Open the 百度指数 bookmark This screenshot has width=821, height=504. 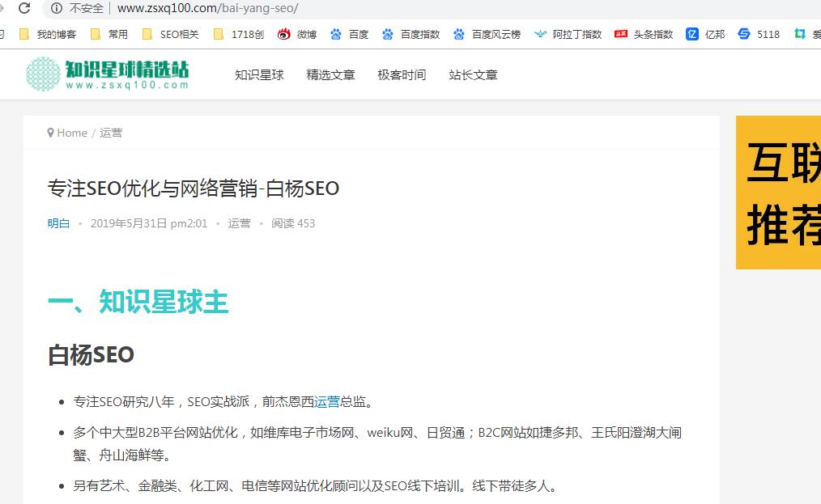[411, 34]
